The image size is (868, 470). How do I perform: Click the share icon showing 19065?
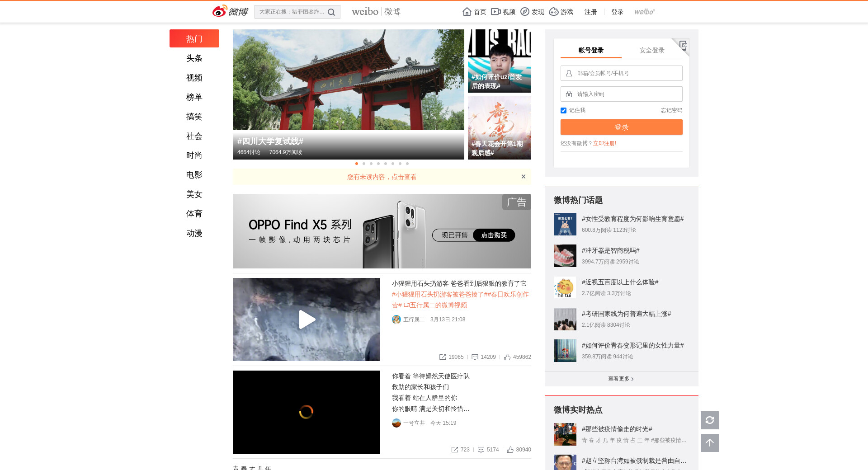443,357
